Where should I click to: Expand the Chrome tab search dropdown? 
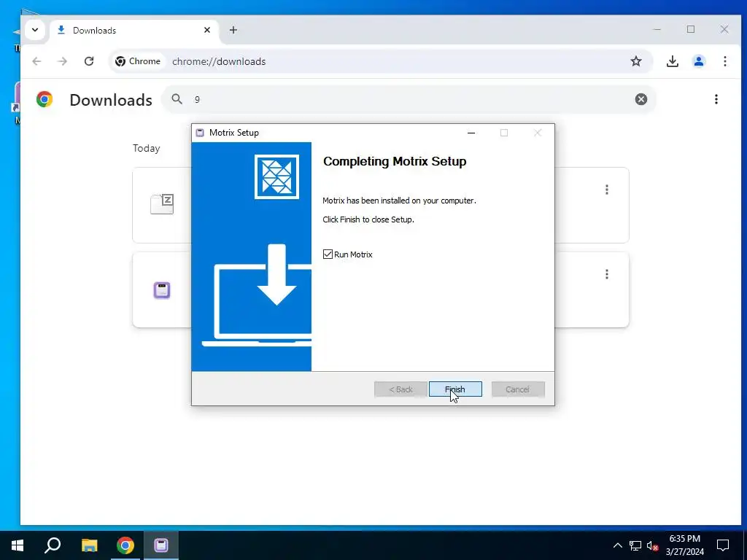[x=35, y=30]
